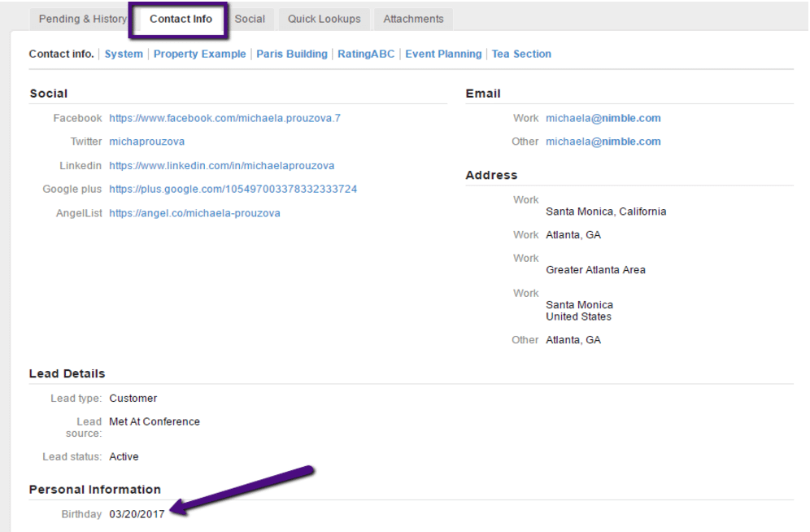Visit the Google plus profile link
Image resolution: width=810 pixels, height=532 pixels.
[x=233, y=189]
